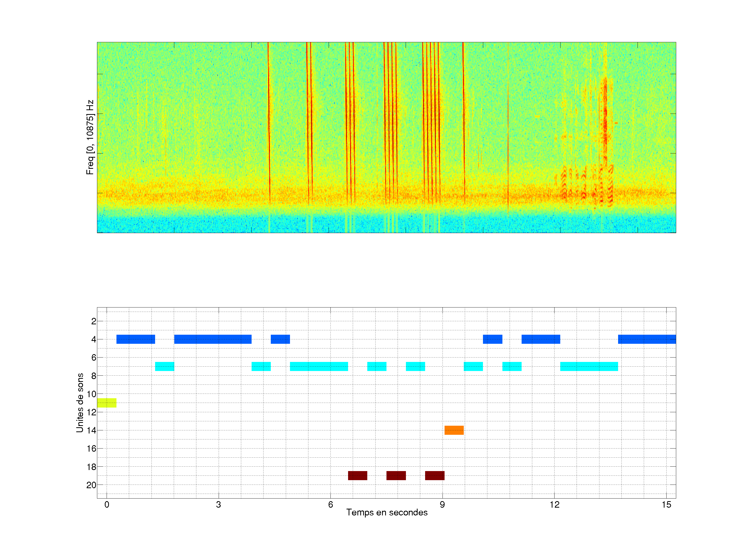747x560 pixels.
Task: Click the 'Temps en secondes' axis label
Action: pyautogui.click(x=387, y=512)
